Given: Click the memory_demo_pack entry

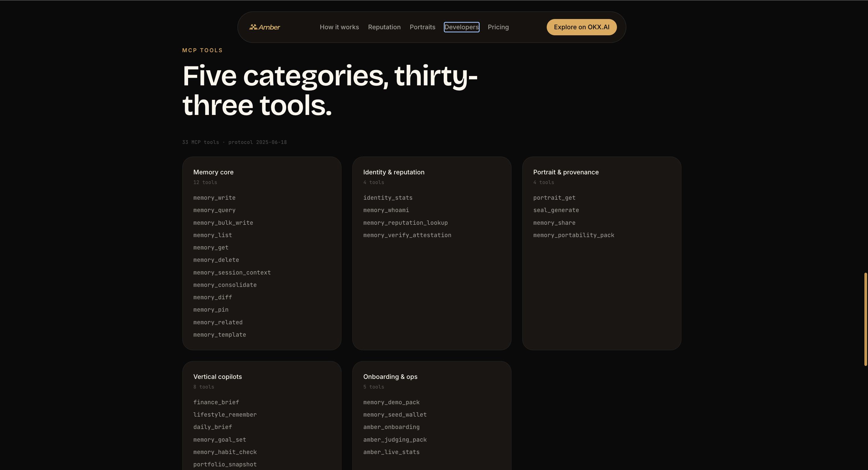Looking at the screenshot, I should pyautogui.click(x=391, y=402).
